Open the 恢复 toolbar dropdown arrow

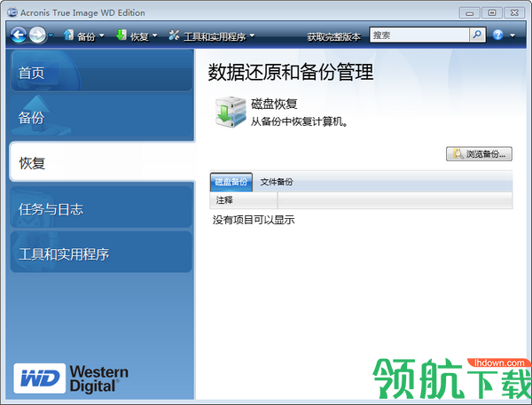(154, 35)
